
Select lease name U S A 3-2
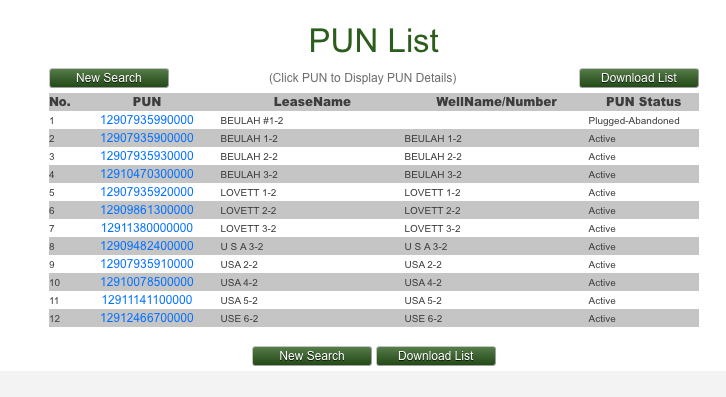pyautogui.click(x=242, y=247)
